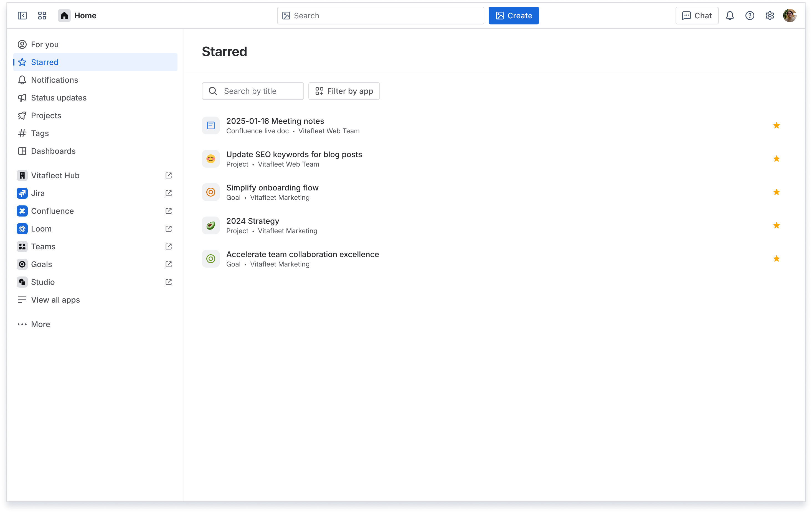Open the Chat panel
Screen dimensions: 812x513
point(697,15)
